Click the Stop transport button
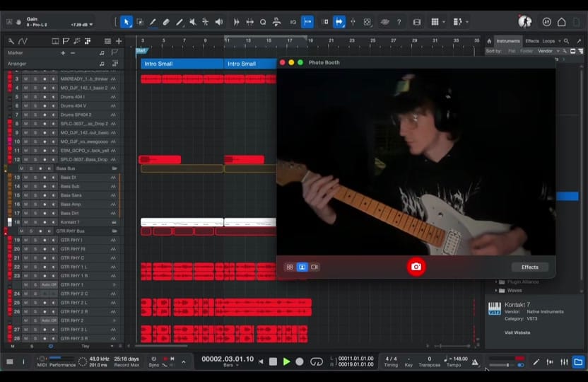 pos(274,361)
